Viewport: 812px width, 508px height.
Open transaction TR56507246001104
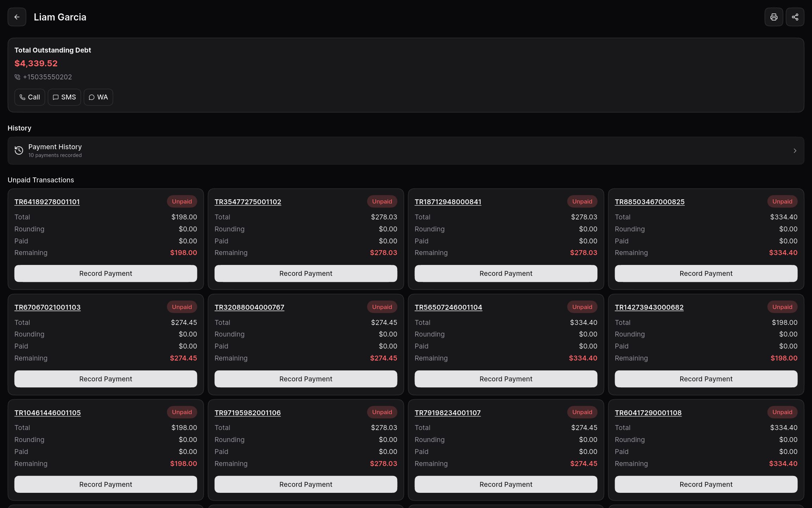[x=448, y=307]
